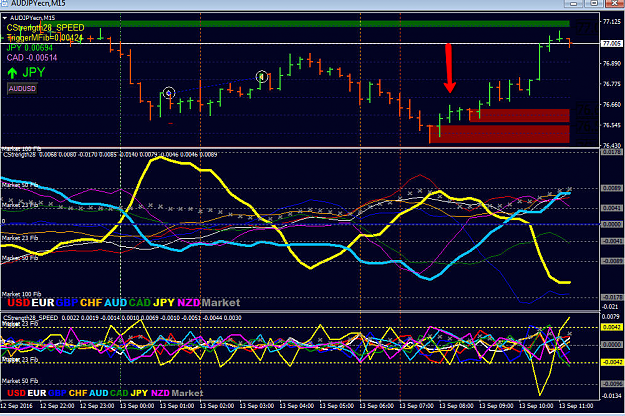This screenshot has width=625, height=416.
Task: Select the CStrength28 indicator values header
Action: [110, 155]
